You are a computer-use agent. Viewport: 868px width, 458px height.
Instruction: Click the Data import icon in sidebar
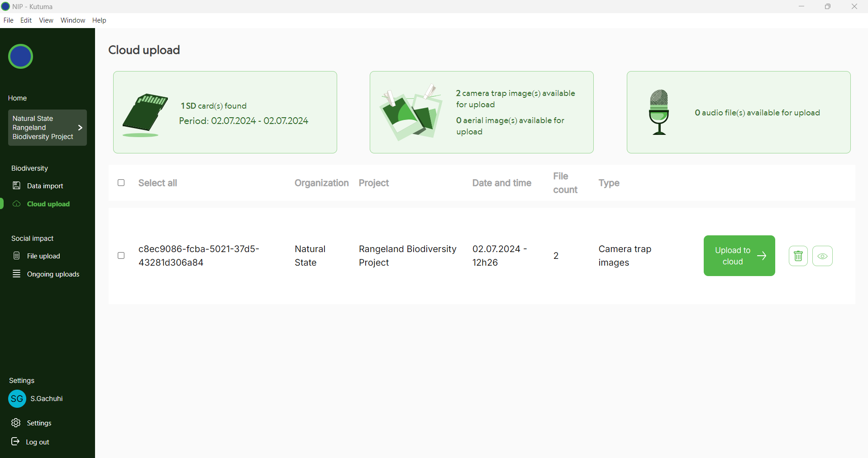coord(17,186)
